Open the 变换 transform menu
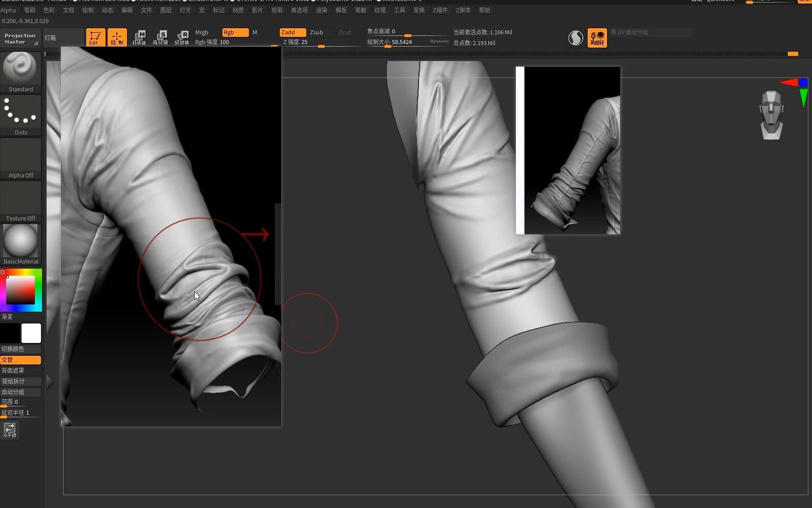The width and height of the screenshot is (812, 508). coord(419,10)
